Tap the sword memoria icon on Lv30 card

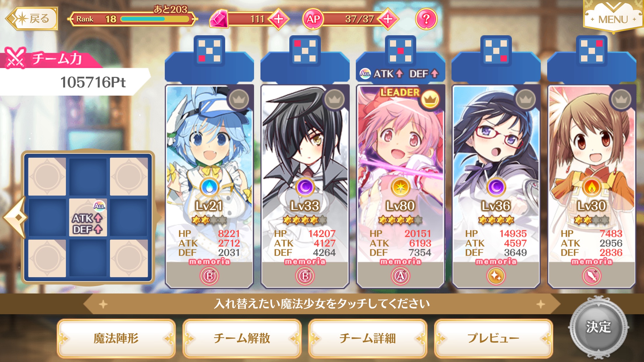click(x=591, y=276)
